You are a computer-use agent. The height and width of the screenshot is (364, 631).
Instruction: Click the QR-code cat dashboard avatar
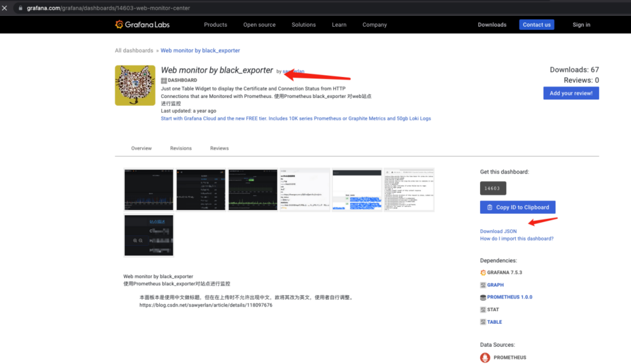pyautogui.click(x=135, y=85)
